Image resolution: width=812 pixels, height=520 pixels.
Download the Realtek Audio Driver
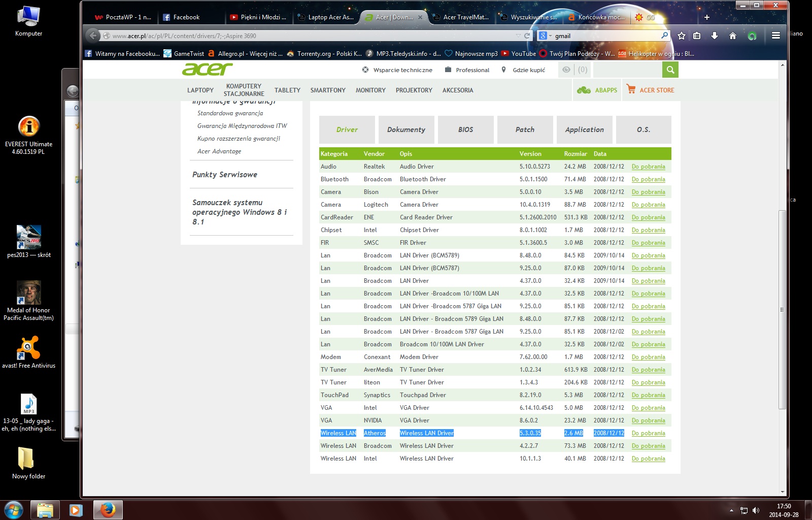coord(648,167)
